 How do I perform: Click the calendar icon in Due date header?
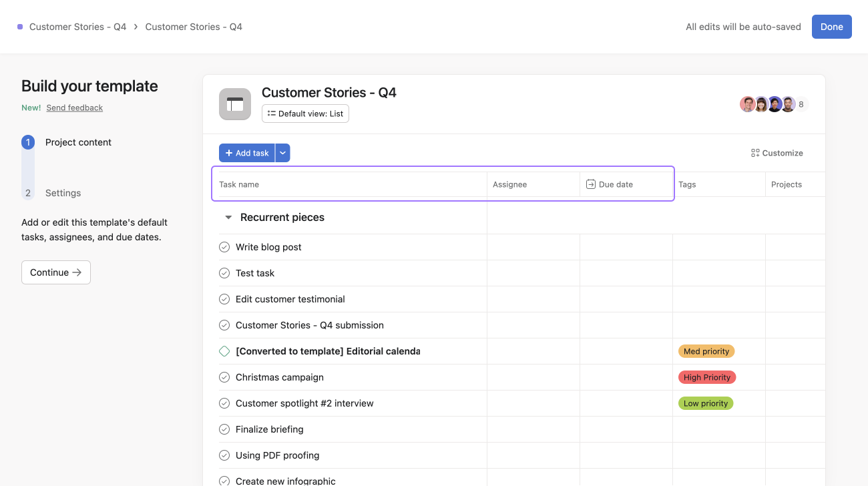pos(590,184)
